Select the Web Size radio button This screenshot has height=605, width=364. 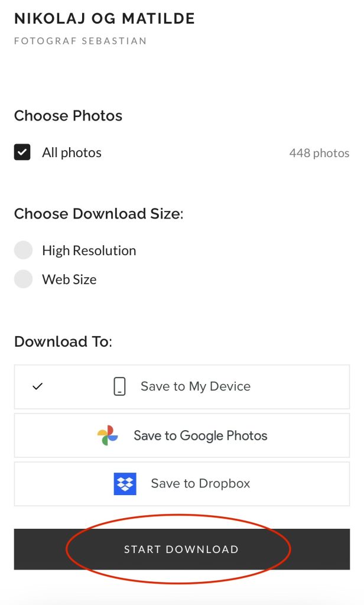[x=23, y=279]
